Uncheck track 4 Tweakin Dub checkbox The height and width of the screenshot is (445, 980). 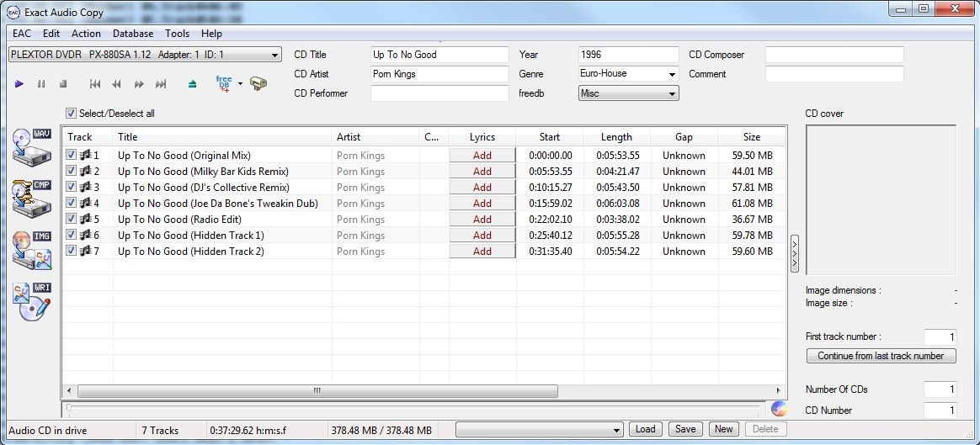coord(72,203)
